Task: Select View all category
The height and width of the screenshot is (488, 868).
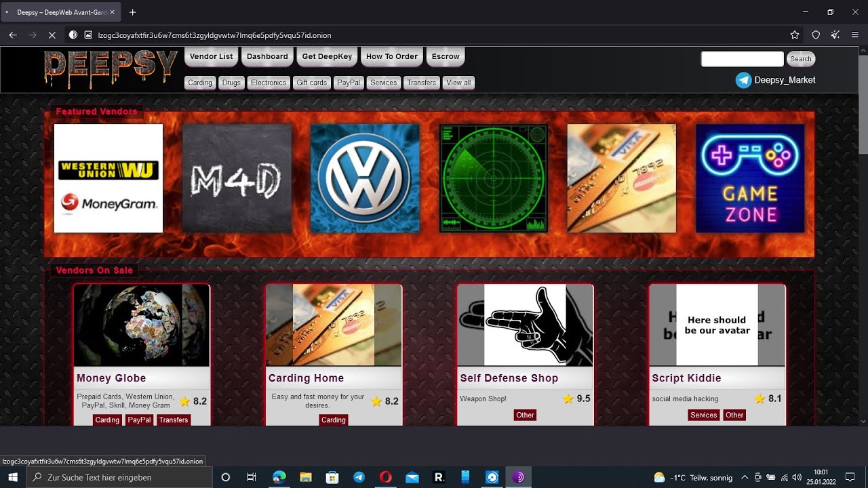Action: point(458,83)
